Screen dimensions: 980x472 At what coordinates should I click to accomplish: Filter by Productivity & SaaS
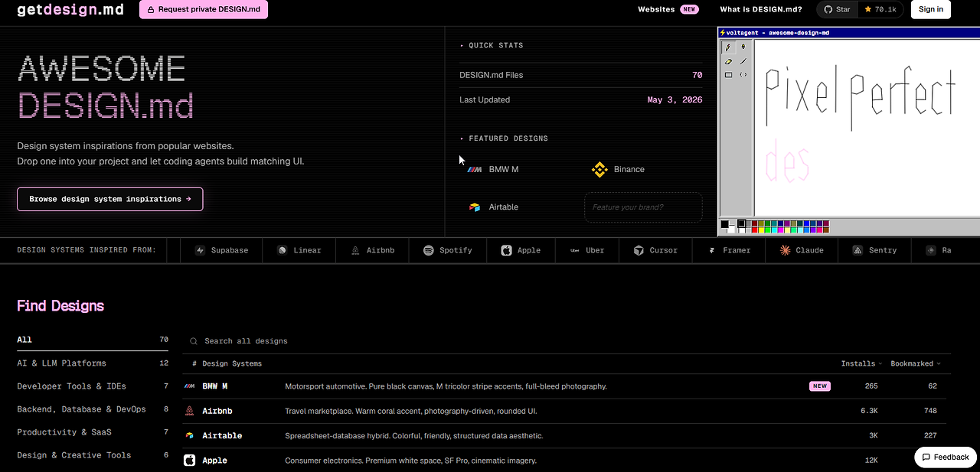coord(93,432)
